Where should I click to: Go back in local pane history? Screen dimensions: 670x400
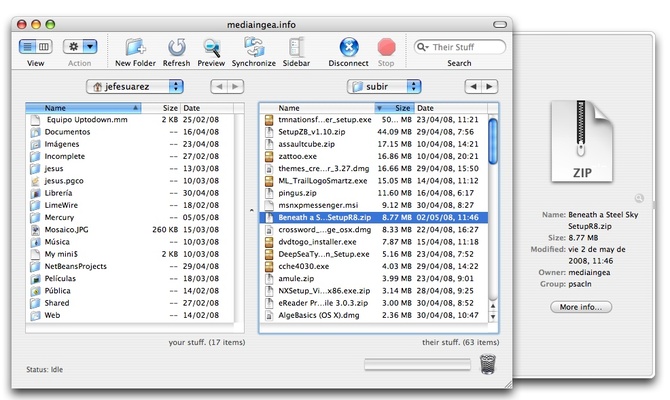click(219, 86)
